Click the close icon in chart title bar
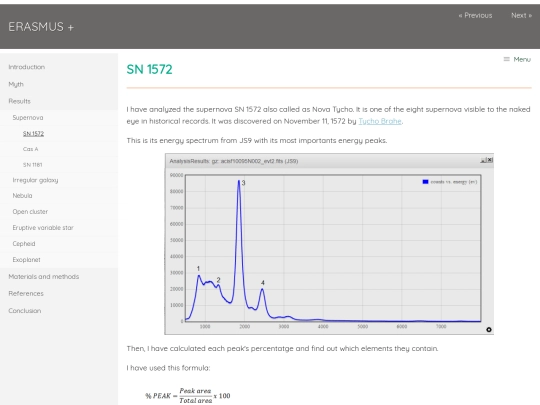Screen dimensions: 540x405 coord(490,160)
